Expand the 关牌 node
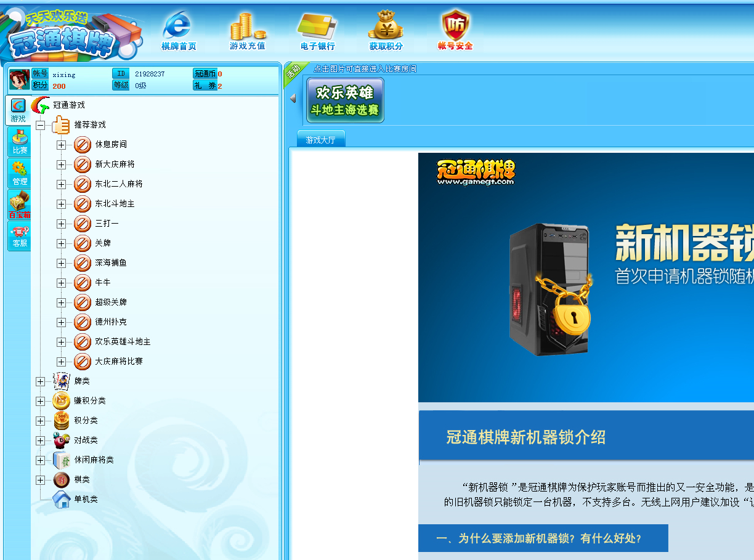 tap(61, 243)
